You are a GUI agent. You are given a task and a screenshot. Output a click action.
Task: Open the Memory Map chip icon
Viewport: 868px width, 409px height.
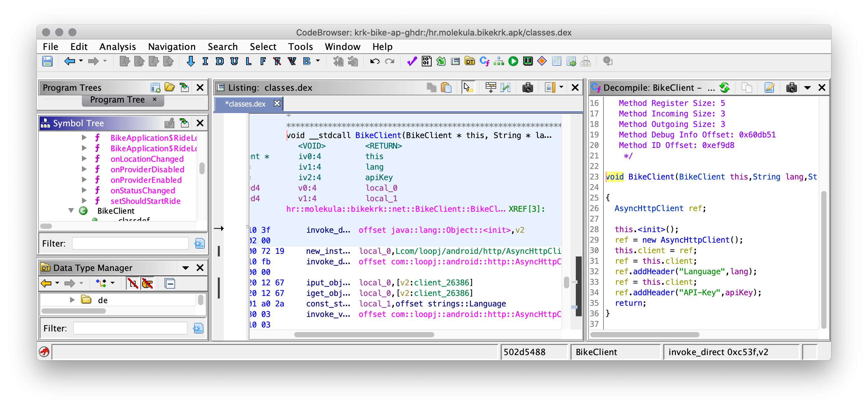[x=528, y=61]
